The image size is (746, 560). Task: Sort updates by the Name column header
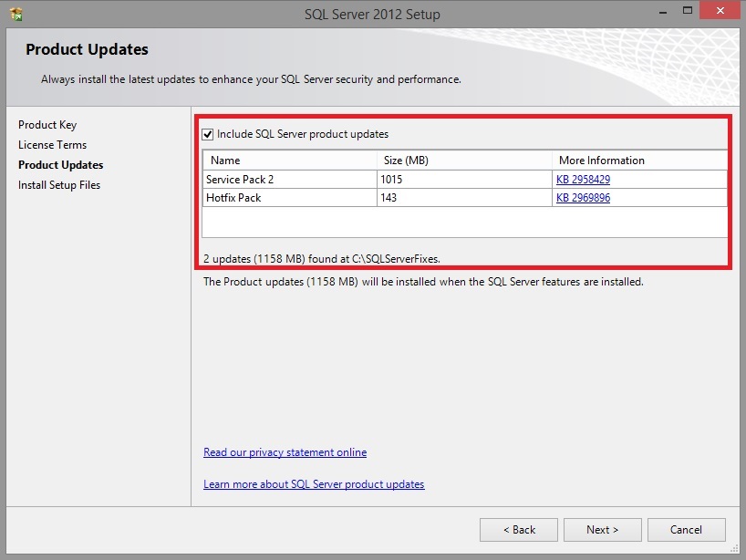click(290, 161)
